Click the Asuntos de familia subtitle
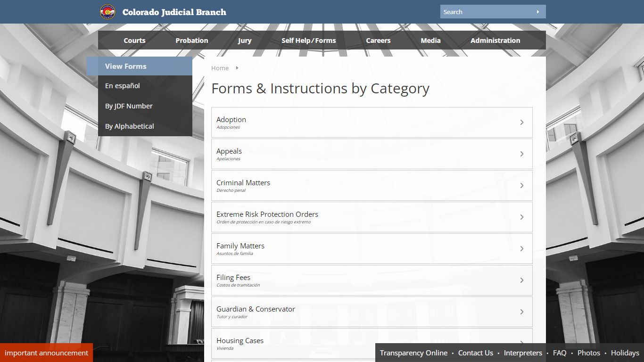Image resolution: width=644 pixels, height=362 pixels. coord(235,254)
